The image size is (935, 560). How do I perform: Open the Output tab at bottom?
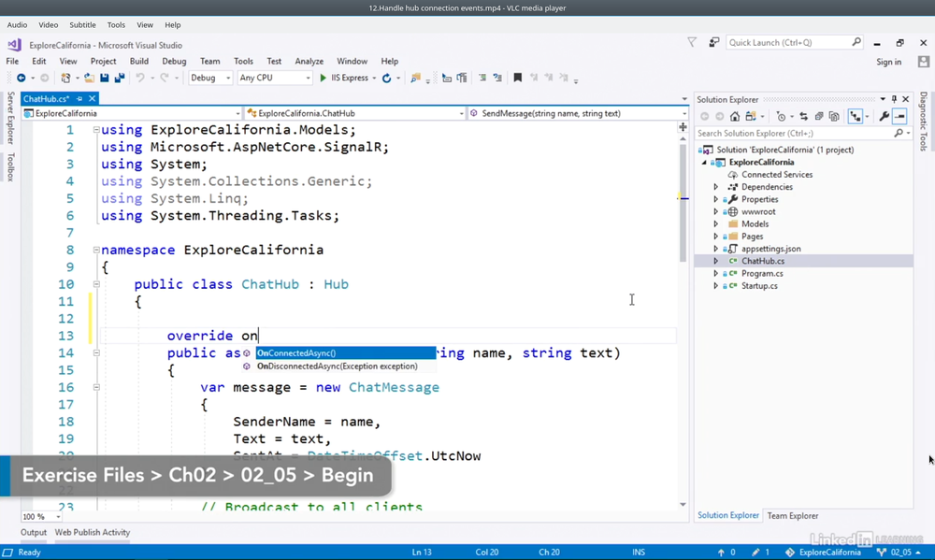[x=34, y=533]
